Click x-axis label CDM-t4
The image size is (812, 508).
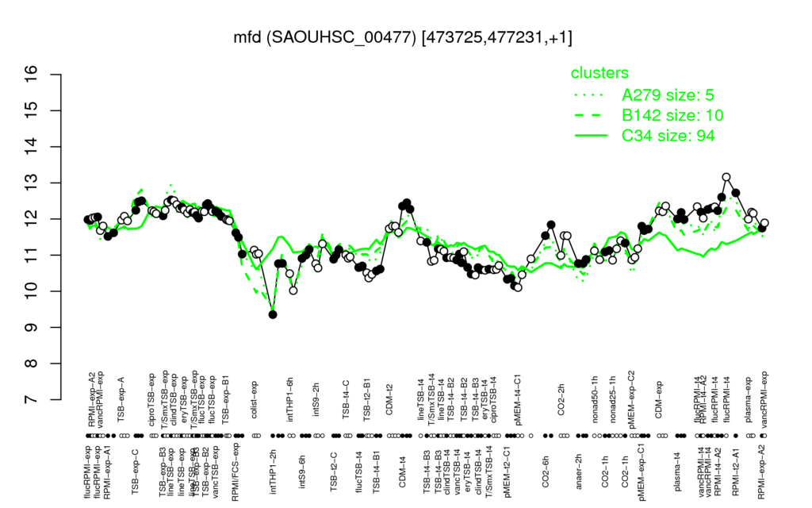pyautogui.click(x=402, y=471)
